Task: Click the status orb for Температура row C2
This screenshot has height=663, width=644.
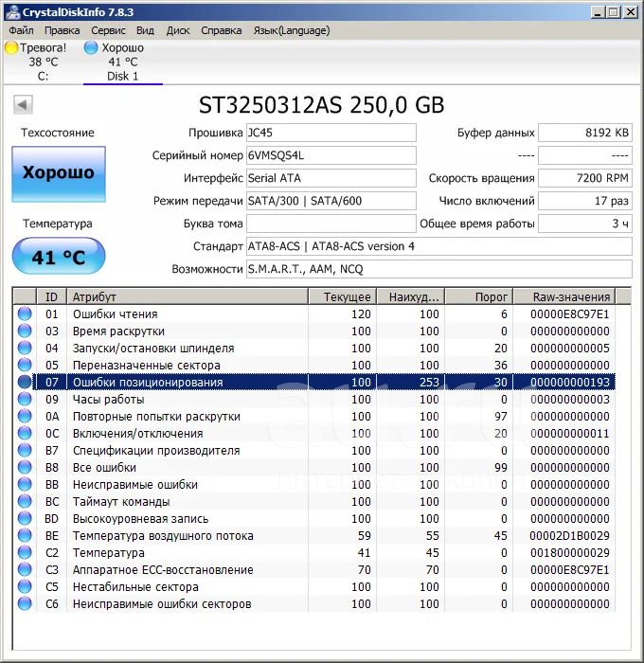Action: coord(25,553)
